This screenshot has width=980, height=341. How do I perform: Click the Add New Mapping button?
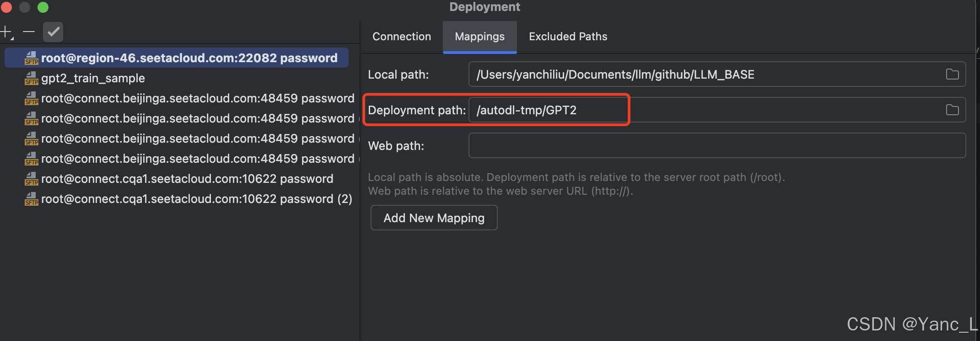(x=434, y=218)
